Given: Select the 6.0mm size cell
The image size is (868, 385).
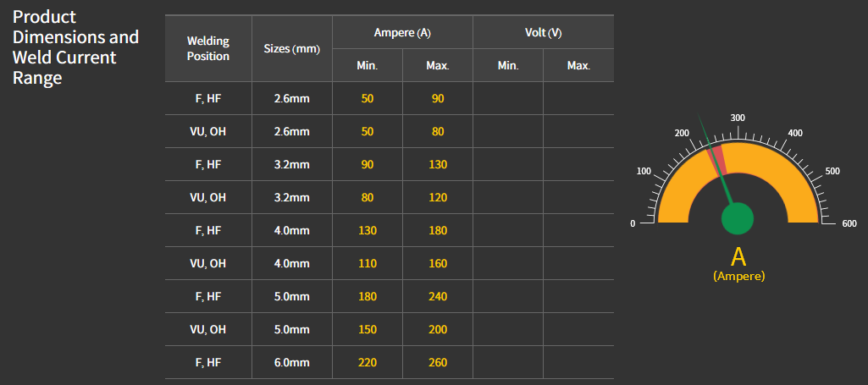Looking at the screenshot, I should [x=292, y=362].
